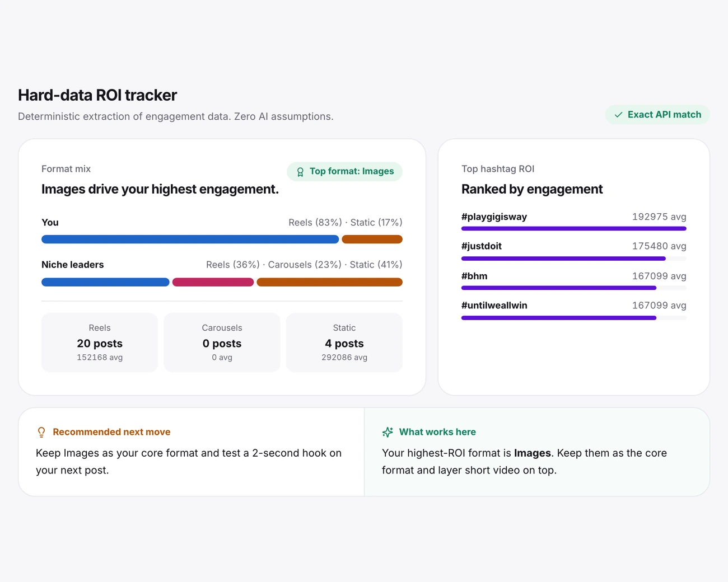Click the What works here heading

(x=437, y=432)
